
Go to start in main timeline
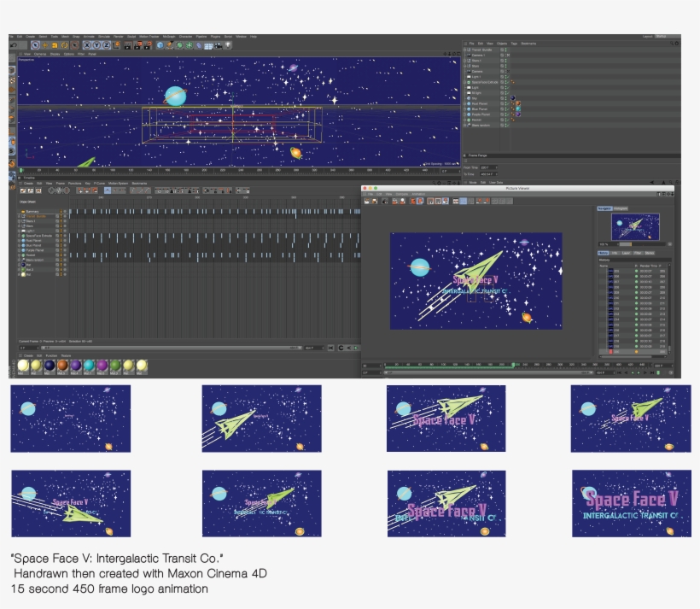[331, 348]
